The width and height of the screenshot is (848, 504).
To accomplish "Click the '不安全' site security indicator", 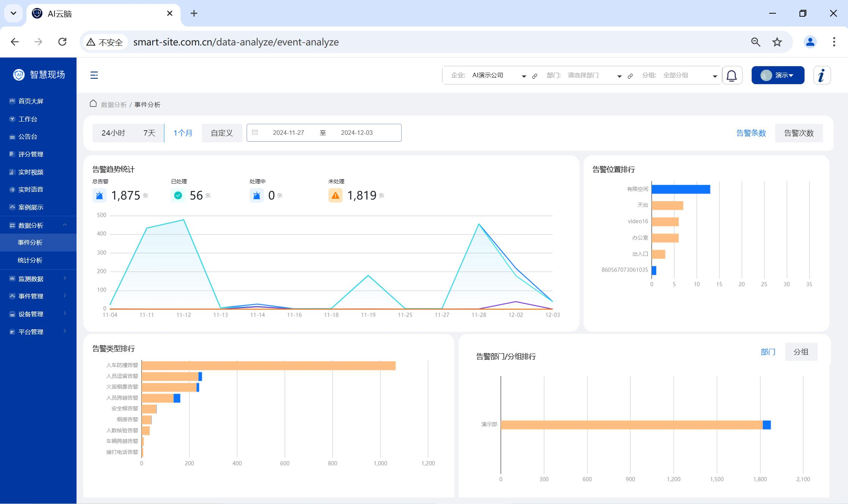I will pos(105,42).
